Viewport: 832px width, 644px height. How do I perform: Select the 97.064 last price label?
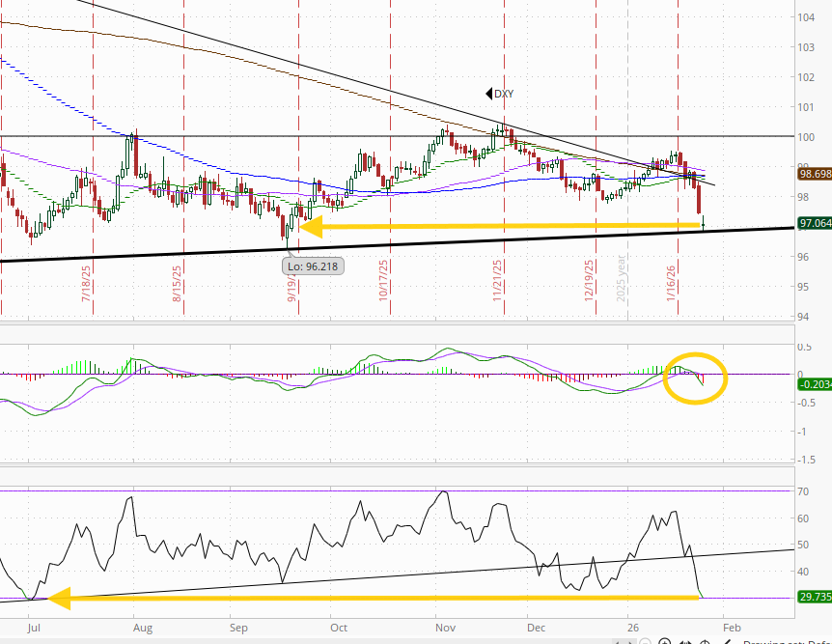815,223
